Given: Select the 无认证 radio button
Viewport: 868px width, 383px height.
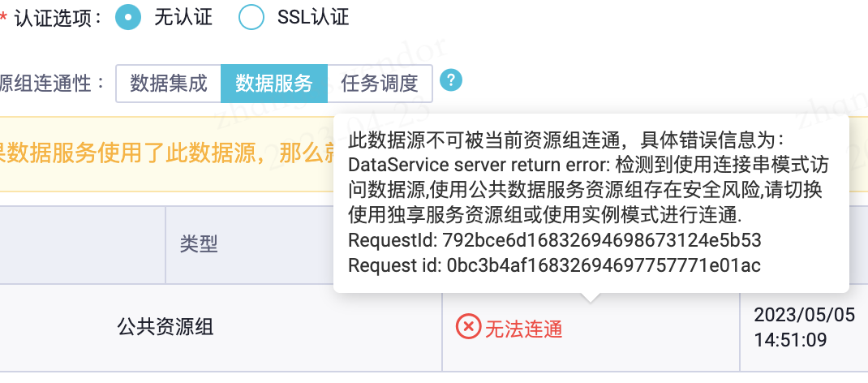Looking at the screenshot, I should click(x=128, y=17).
